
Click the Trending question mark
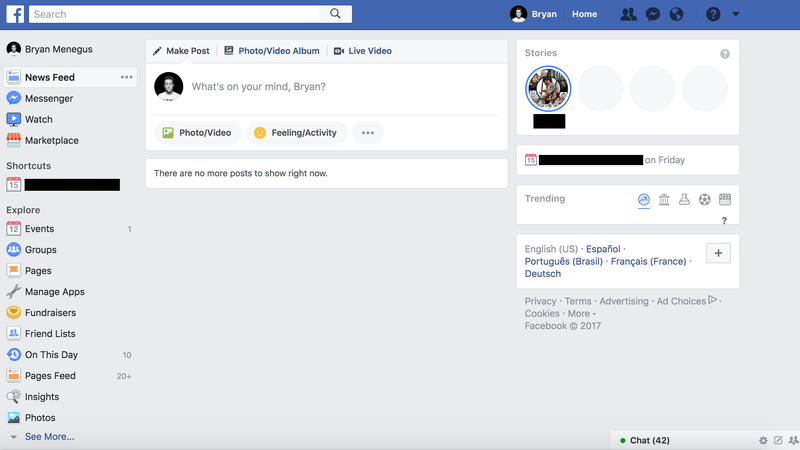[724, 220]
